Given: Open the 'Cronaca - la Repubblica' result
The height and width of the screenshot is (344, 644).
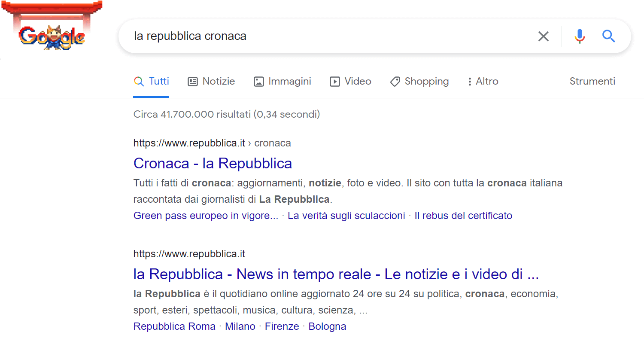Looking at the screenshot, I should (x=213, y=163).
